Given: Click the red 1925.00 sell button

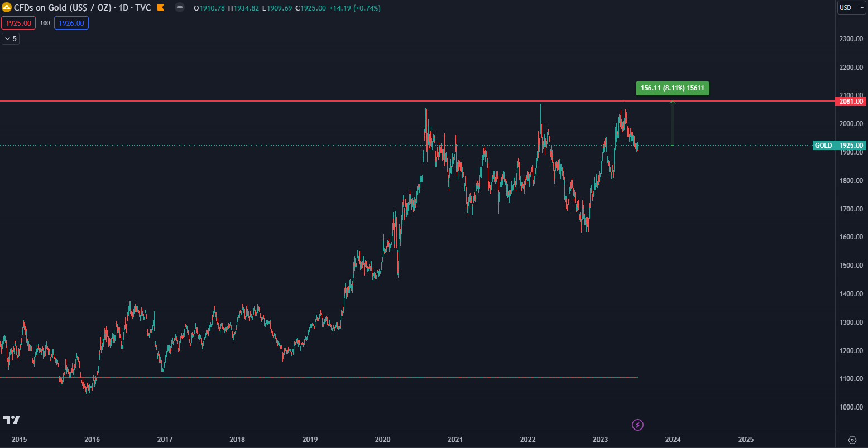Looking at the screenshot, I should [18, 23].
